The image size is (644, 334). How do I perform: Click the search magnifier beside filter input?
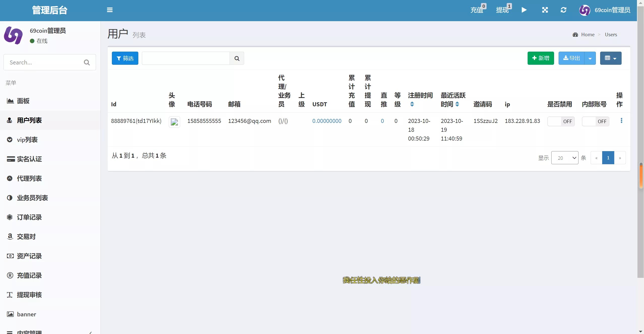coord(237,58)
